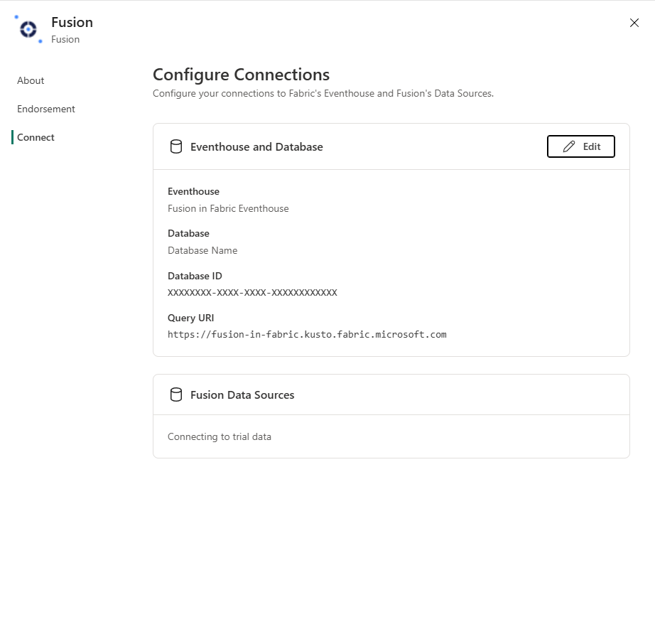
Task: Click the Database ID value XXXXXXXX-XXXX-XXXX-XXXXXXXXXXXX
Action: (252, 293)
